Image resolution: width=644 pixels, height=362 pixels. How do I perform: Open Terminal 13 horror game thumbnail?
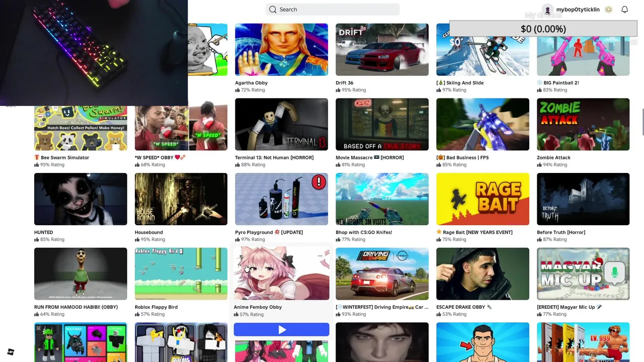pyautogui.click(x=281, y=124)
